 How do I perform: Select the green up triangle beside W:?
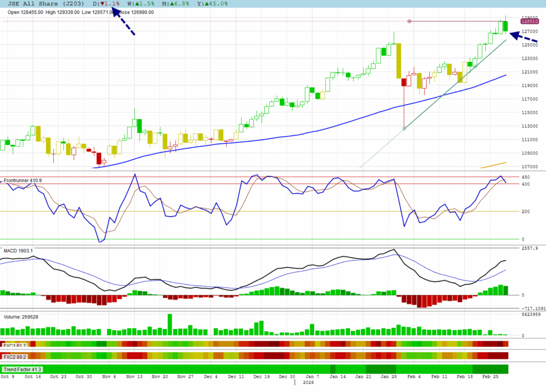click(x=137, y=3)
